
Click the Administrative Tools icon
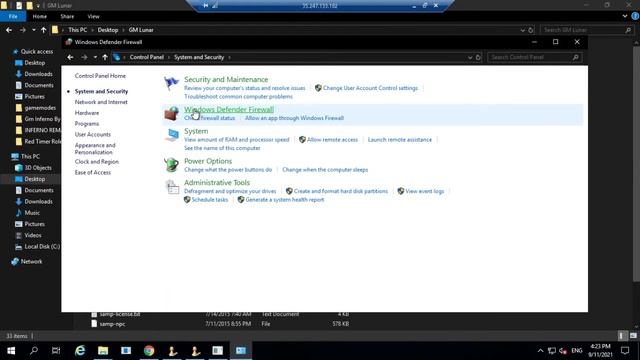click(x=171, y=187)
